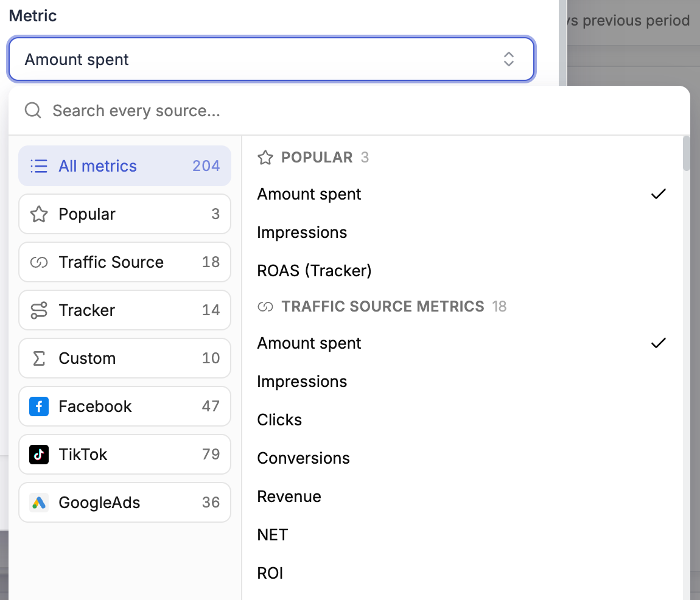This screenshot has width=700, height=600.
Task: Click the up-down chevron in the Metric selector
Action: click(x=508, y=59)
